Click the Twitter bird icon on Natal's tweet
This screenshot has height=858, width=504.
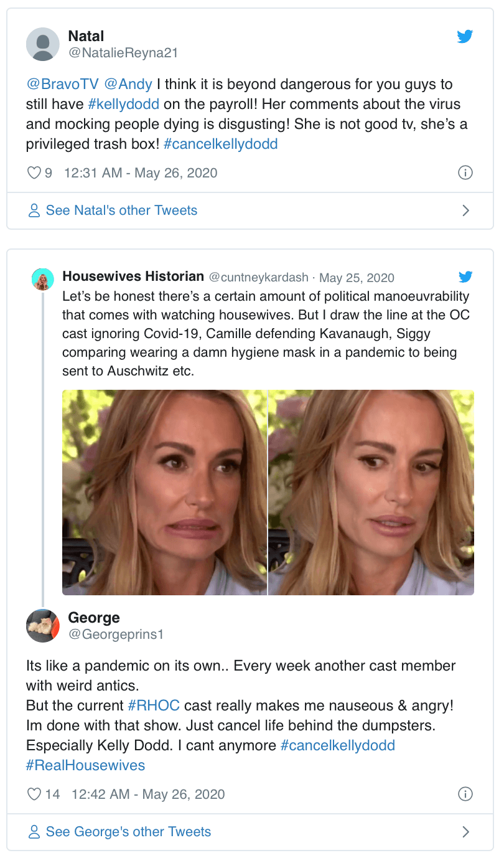[465, 37]
